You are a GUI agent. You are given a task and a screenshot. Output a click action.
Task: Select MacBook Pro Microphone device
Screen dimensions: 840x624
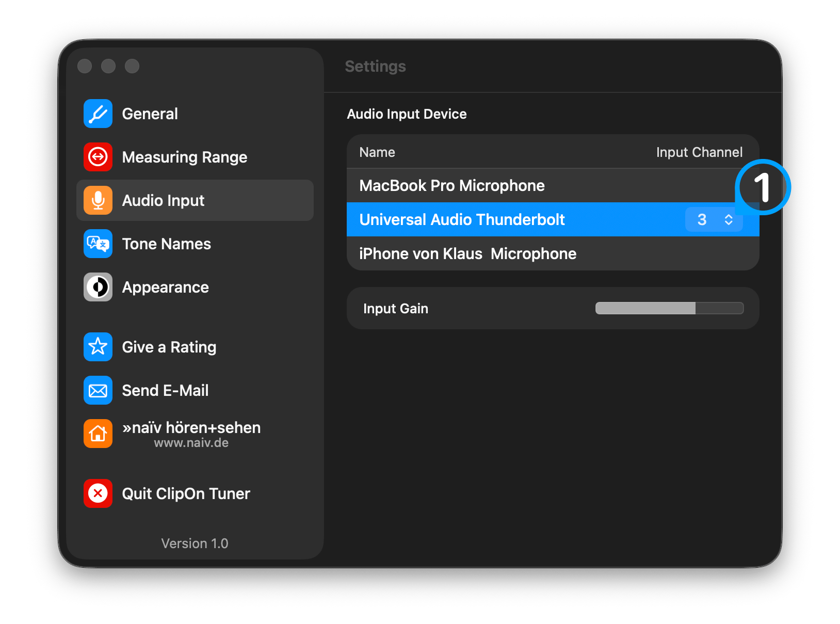pyautogui.click(x=553, y=185)
